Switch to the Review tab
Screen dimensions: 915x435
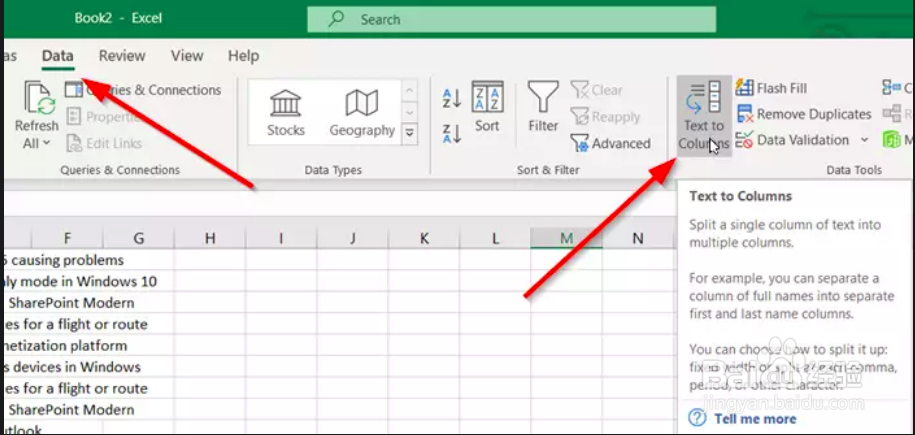[x=122, y=56]
